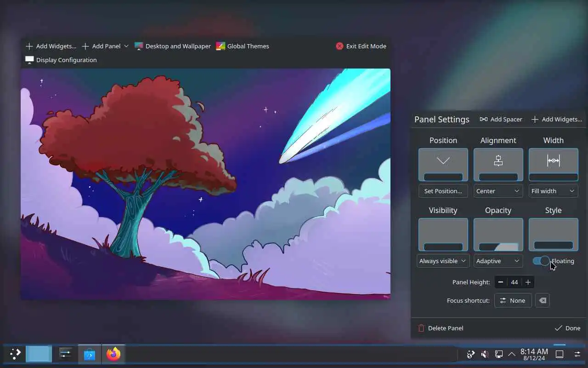Set the focus shortcut via the None button
588x368 pixels.
point(513,300)
